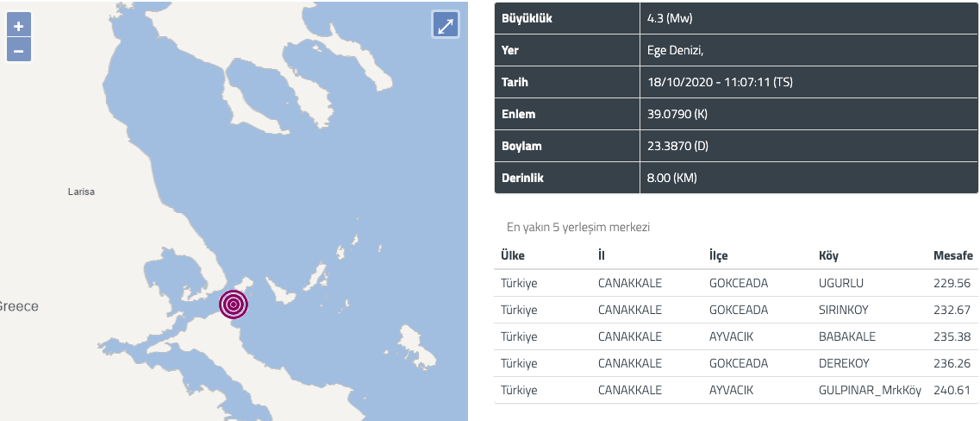Zoom out of the map with minus button
The width and height of the screenshot is (980, 421).
(x=19, y=50)
